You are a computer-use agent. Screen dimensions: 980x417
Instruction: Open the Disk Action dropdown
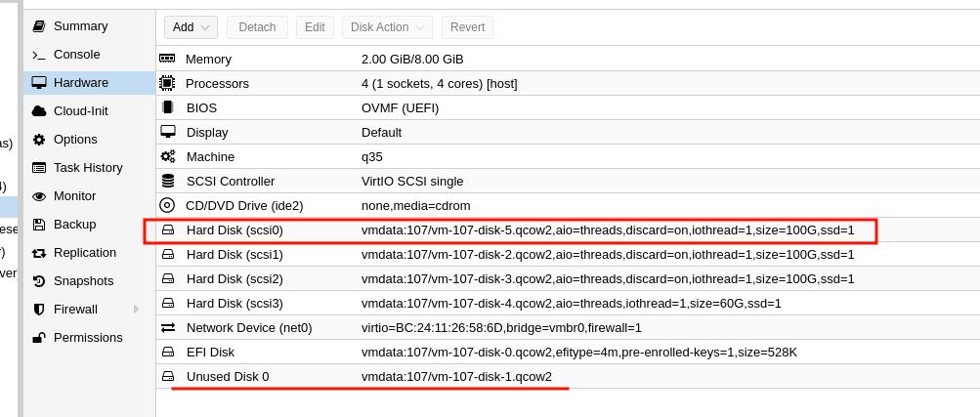tap(387, 27)
